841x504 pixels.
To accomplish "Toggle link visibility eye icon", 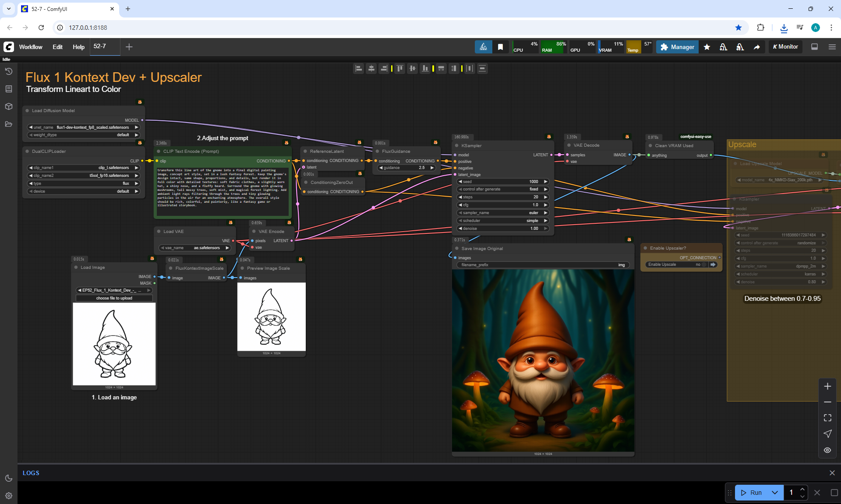I will click(827, 450).
